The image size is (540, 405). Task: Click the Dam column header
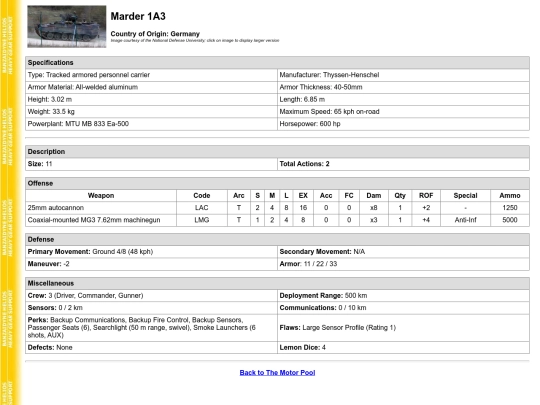pos(374,196)
